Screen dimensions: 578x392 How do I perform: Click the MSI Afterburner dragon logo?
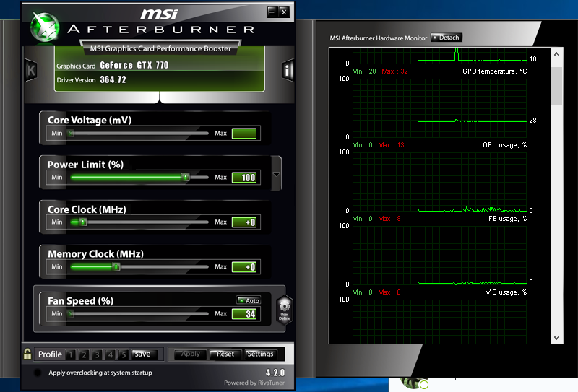[x=45, y=27]
